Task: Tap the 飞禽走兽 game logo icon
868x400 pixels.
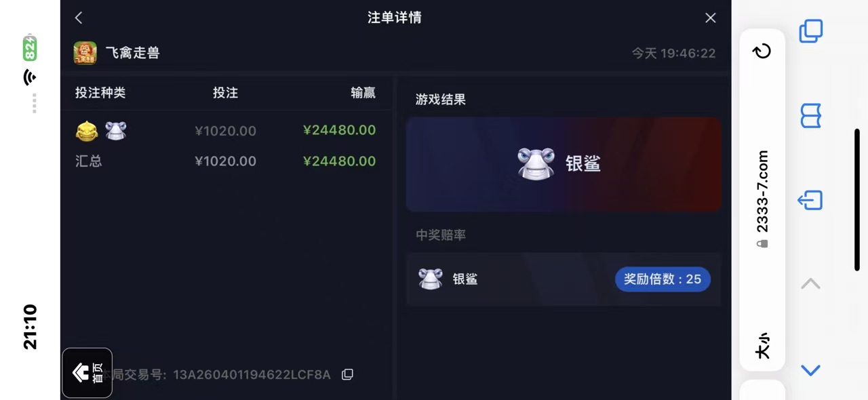Action: pyautogui.click(x=85, y=53)
